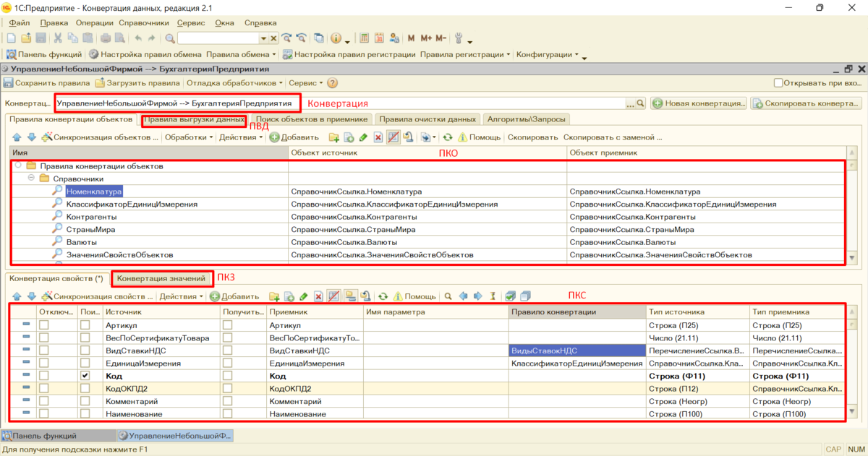Click the calculator icon in main toolbar
The image size is (868, 456).
(x=365, y=38)
